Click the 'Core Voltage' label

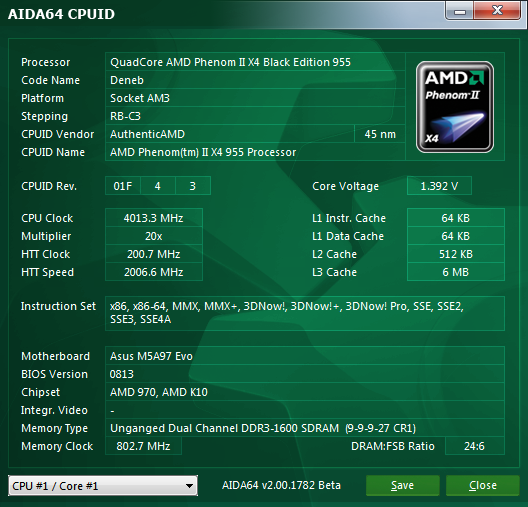[x=345, y=186]
